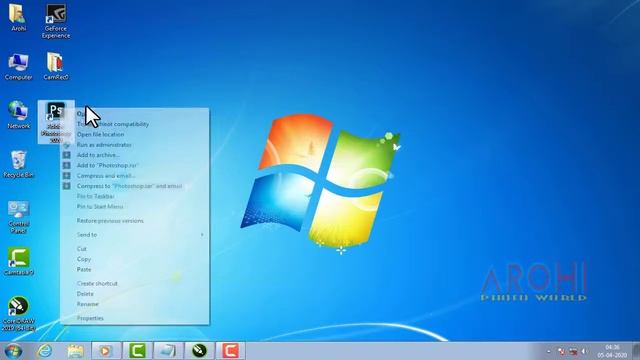
Task: Click the network status tray icon
Action: click(x=573, y=351)
